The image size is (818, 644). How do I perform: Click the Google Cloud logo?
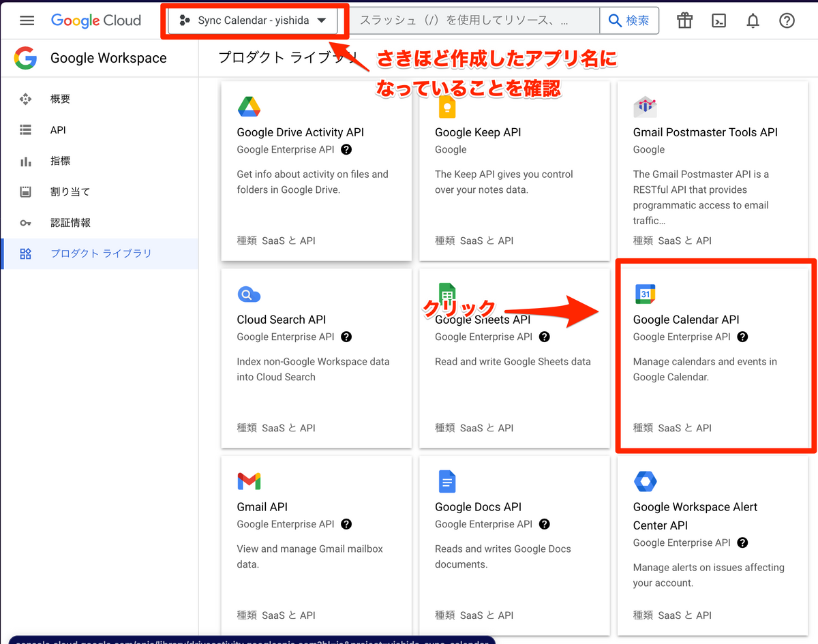click(96, 20)
